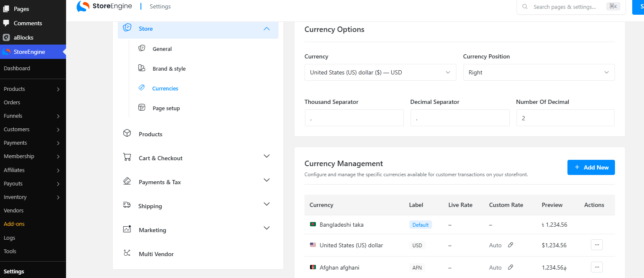Click the Payments & Tax icon
This screenshot has width=644, height=278.
[x=127, y=181]
